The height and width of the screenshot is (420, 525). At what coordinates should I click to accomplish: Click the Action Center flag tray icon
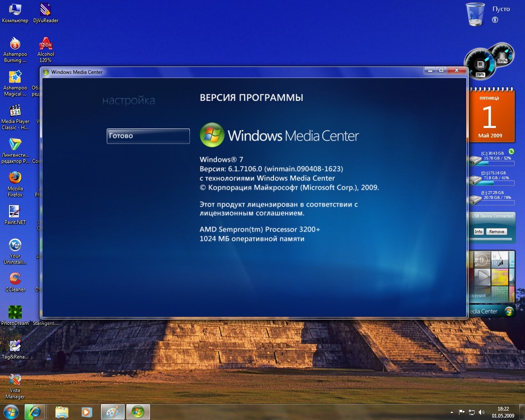point(462,412)
